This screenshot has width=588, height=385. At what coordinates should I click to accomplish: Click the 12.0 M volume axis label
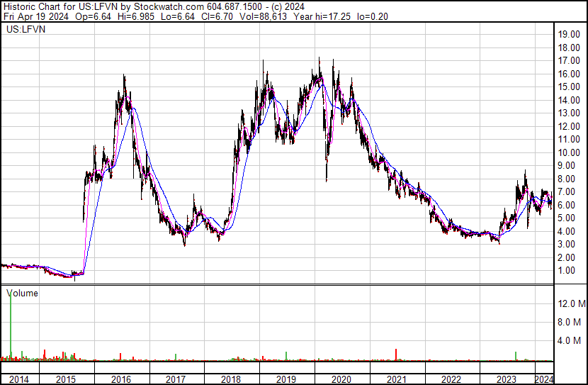[572, 303]
